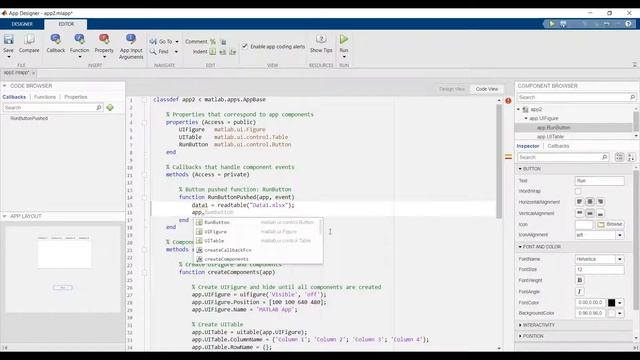The width and height of the screenshot is (640, 360).
Task: Click the Show Tips icon
Action: tap(321, 40)
